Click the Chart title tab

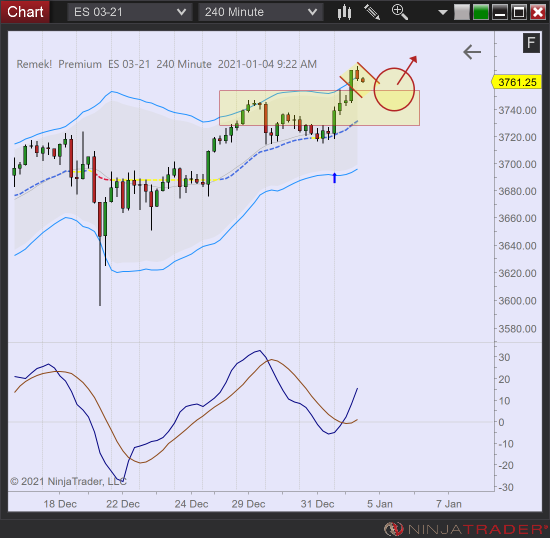click(25, 12)
